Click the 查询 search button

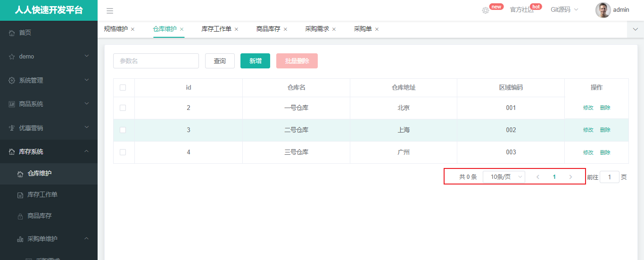(220, 61)
